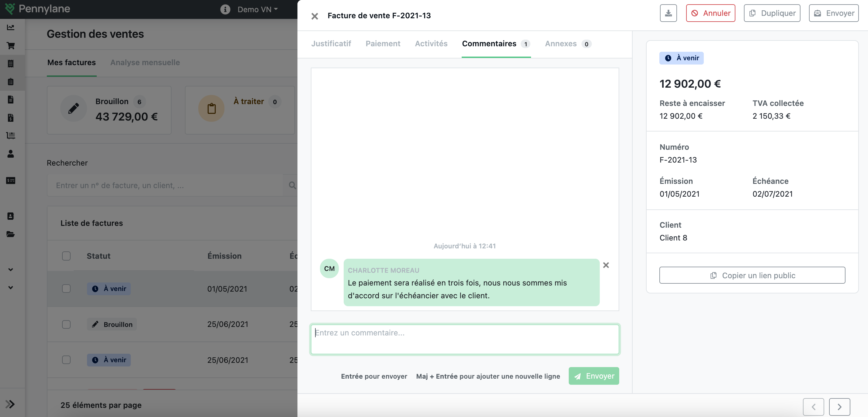The image size is (868, 417).
Task: Click the CM avatar
Action: (329, 268)
